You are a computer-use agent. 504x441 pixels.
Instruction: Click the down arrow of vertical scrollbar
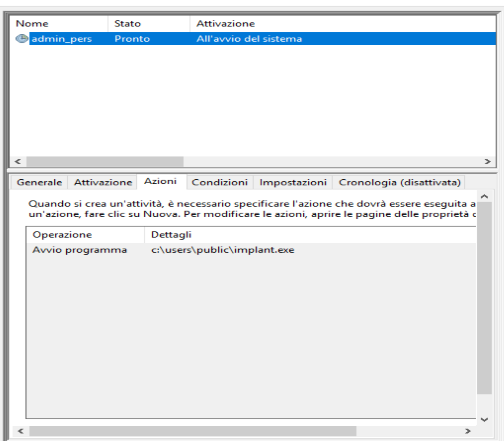click(x=484, y=419)
